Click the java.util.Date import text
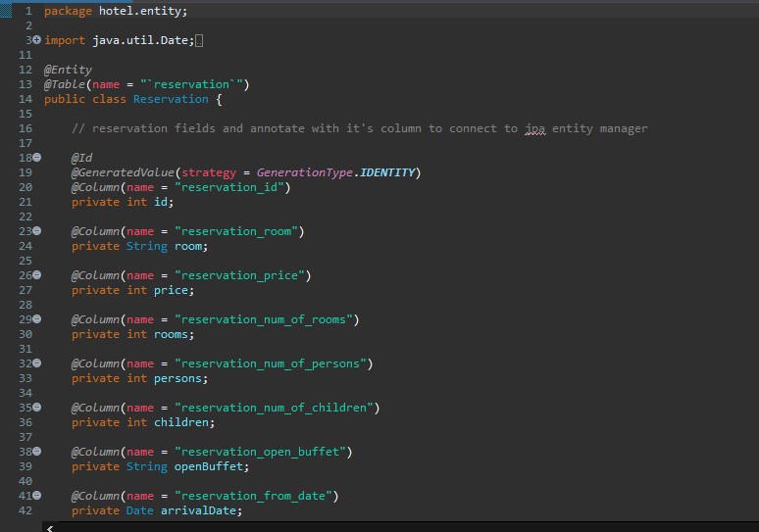The height and width of the screenshot is (532, 759). [x=140, y=40]
